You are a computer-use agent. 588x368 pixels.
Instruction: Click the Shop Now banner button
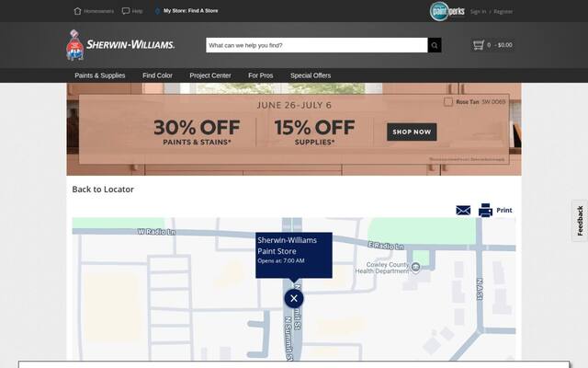click(x=412, y=132)
